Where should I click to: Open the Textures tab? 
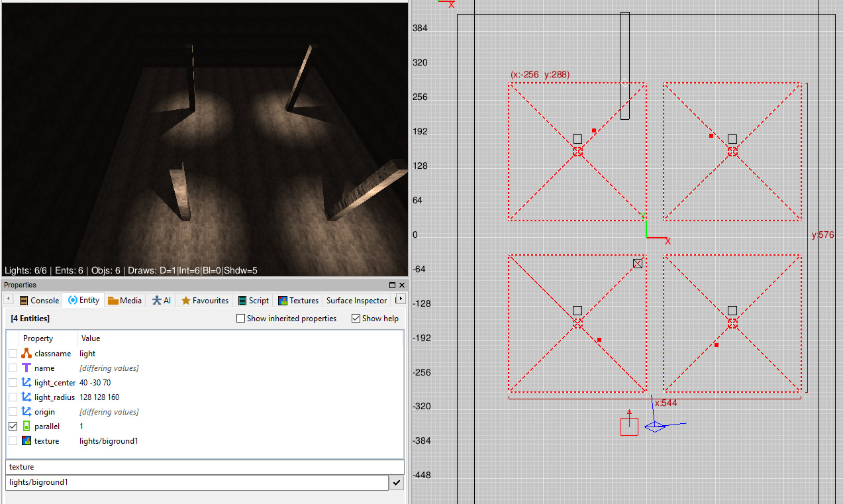[x=299, y=300]
